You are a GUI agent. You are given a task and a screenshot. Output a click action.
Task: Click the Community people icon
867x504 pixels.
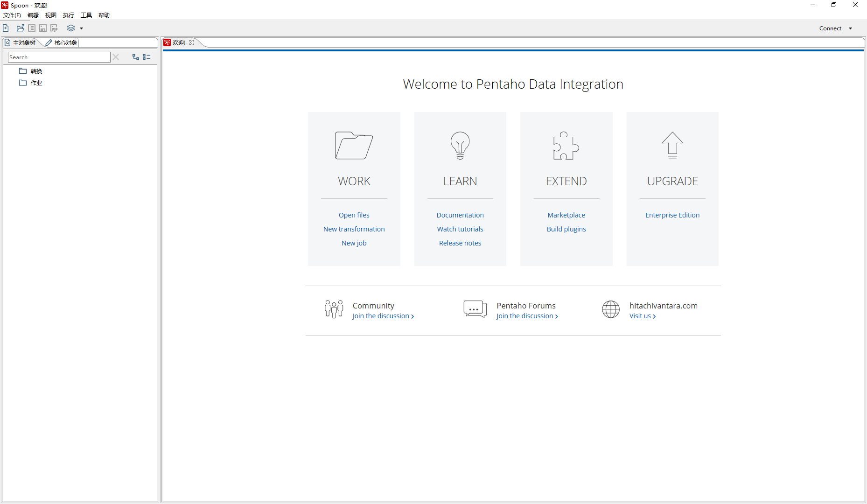coord(334,309)
